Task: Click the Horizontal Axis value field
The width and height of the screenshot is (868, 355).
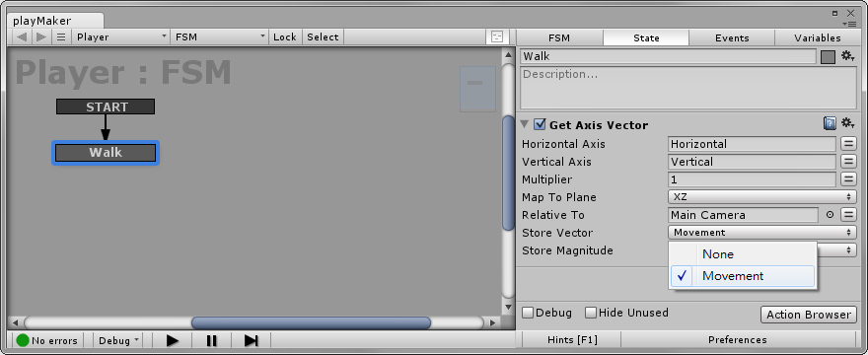Action: coord(752,144)
